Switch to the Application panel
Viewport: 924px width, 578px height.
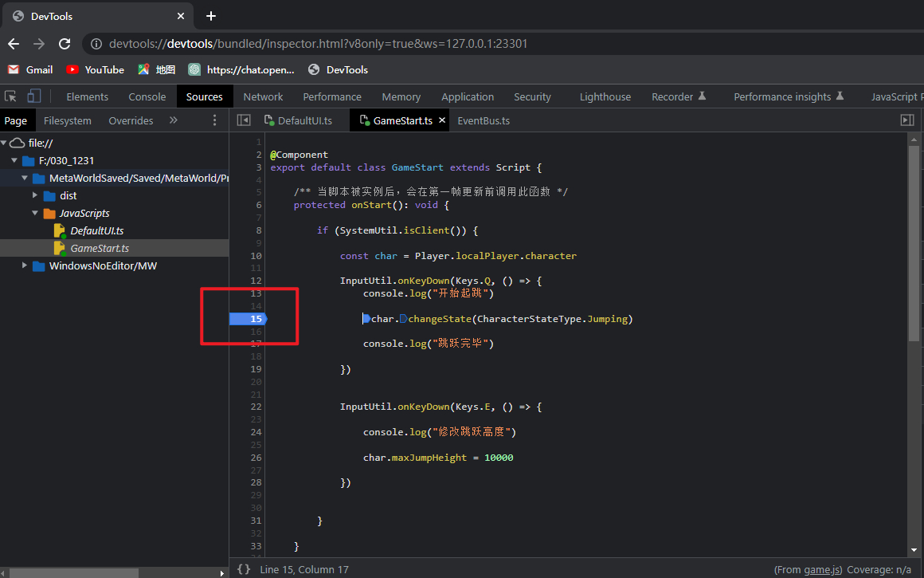coord(468,96)
